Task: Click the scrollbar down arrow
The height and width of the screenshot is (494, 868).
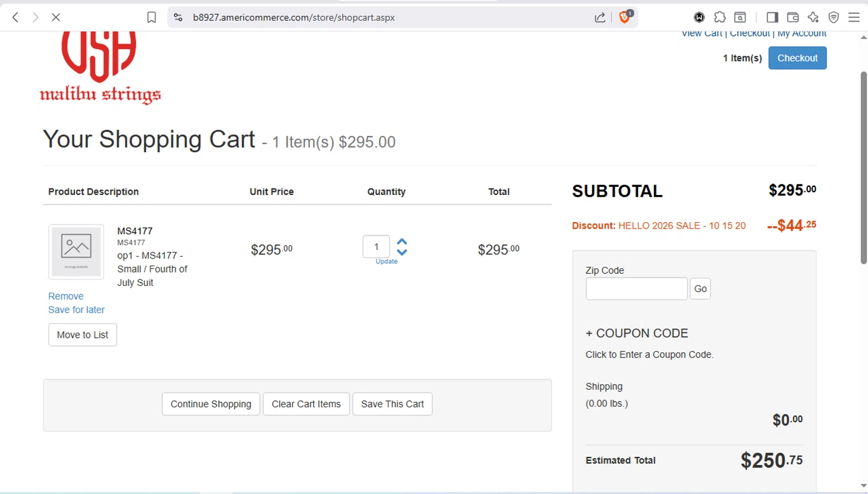Action: click(863, 486)
